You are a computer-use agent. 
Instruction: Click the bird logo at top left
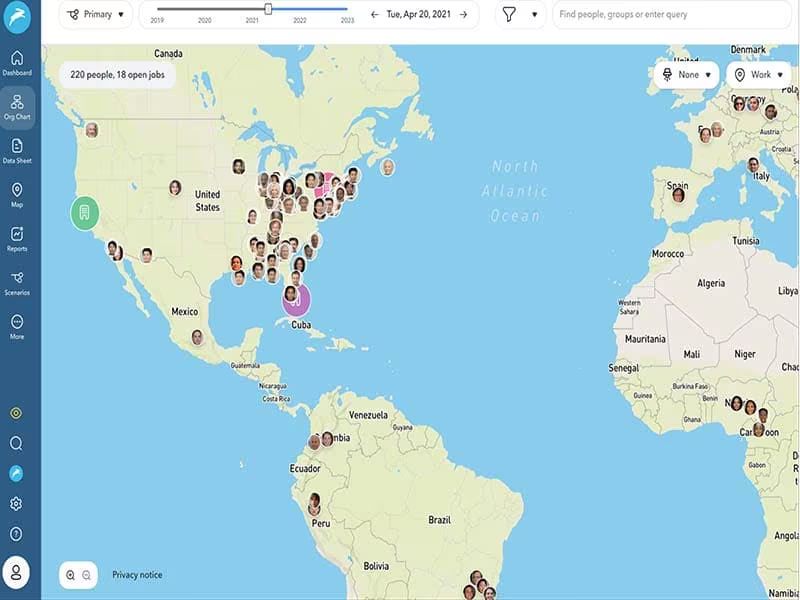[x=17, y=17]
